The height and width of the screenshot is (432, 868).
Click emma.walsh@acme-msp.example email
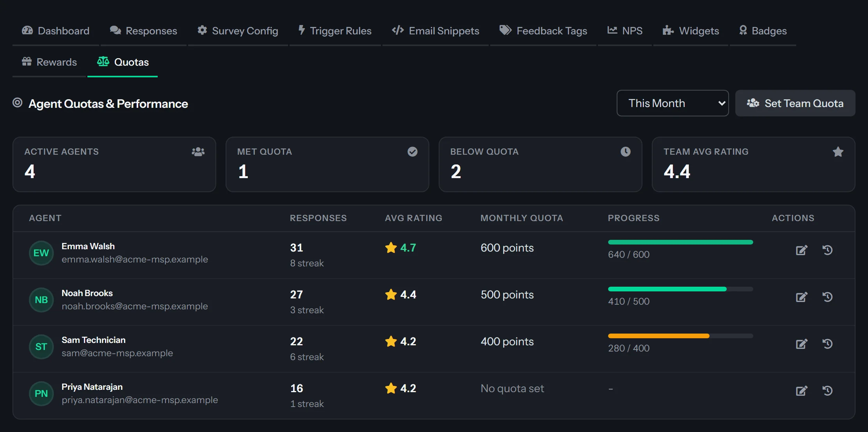click(135, 259)
